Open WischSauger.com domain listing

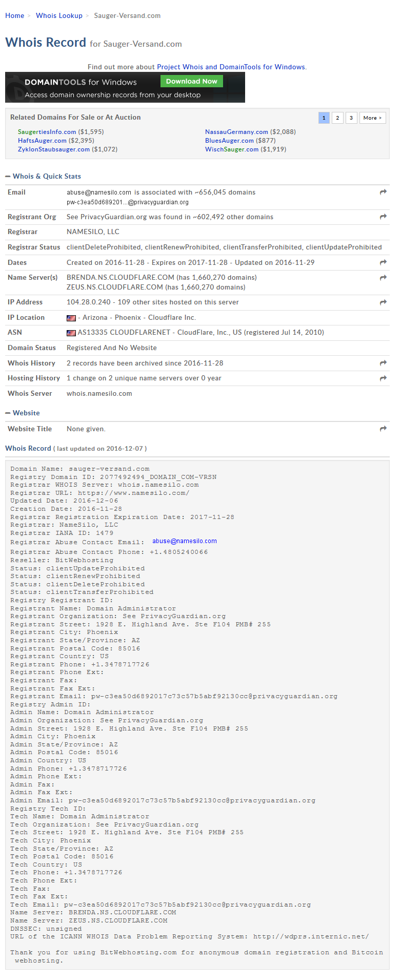(x=232, y=149)
